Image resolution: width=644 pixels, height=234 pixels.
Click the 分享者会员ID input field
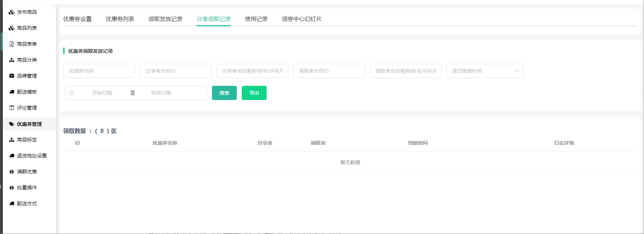176,71
